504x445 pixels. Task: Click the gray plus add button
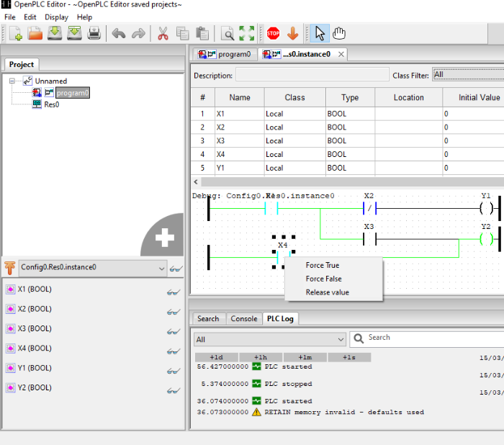(x=165, y=238)
